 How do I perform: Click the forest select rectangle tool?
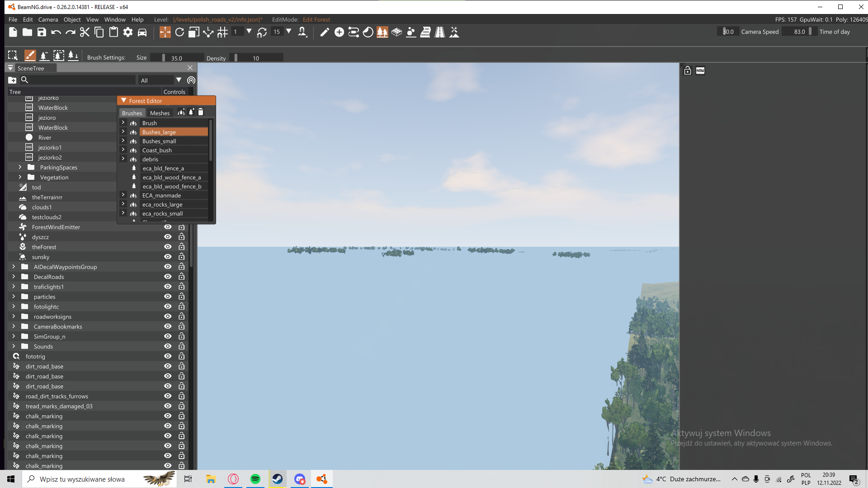click(13, 56)
